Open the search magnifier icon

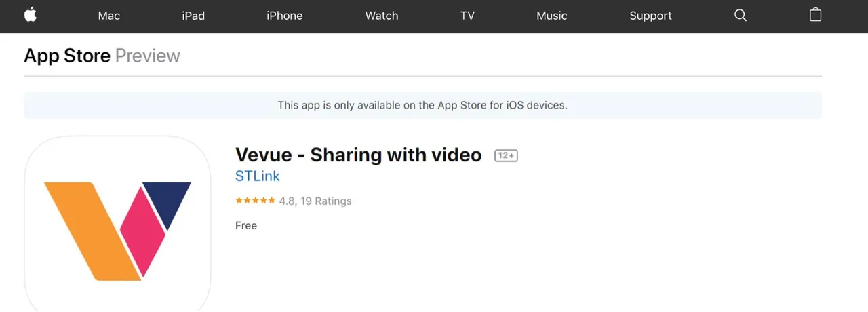[x=741, y=15]
